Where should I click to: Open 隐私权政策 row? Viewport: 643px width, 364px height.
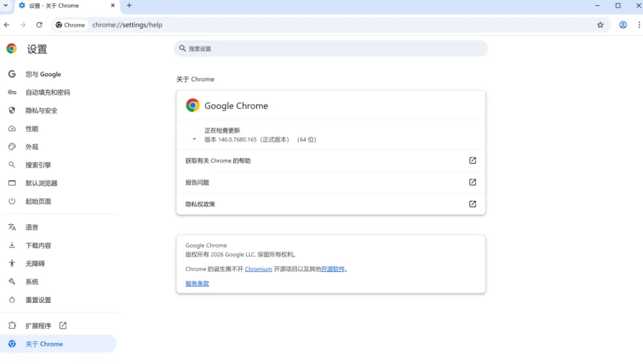coord(330,204)
